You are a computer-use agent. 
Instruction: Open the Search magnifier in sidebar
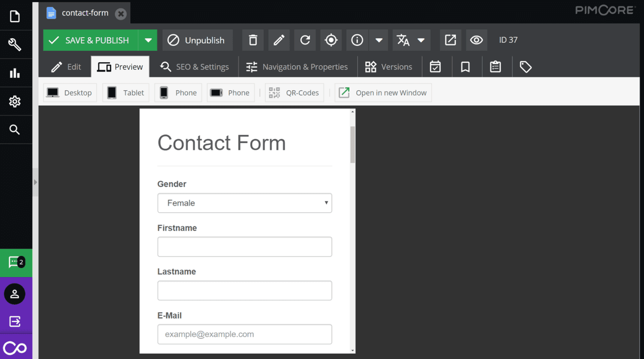click(15, 130)
